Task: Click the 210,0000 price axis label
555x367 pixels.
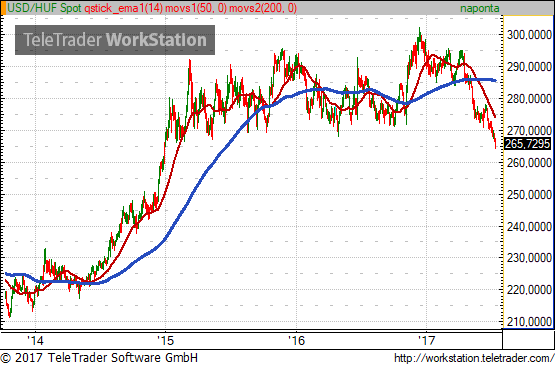Action: (529, 322)
